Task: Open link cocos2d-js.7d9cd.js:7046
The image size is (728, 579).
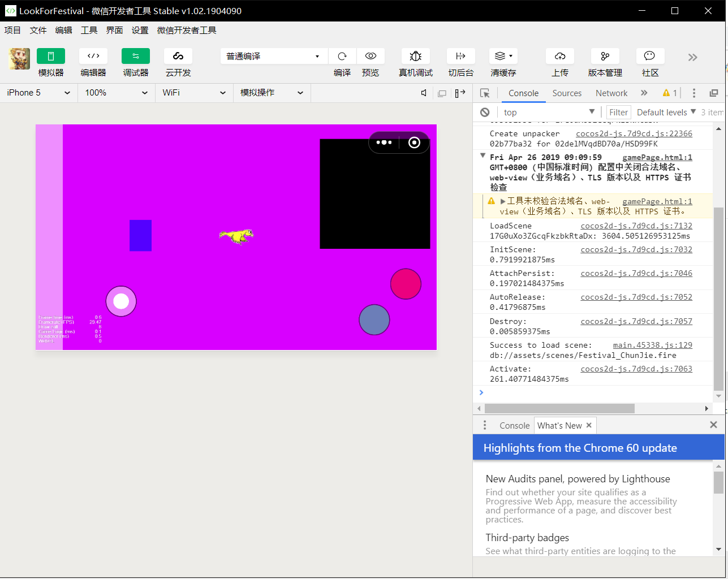Action: coord(636,273)
